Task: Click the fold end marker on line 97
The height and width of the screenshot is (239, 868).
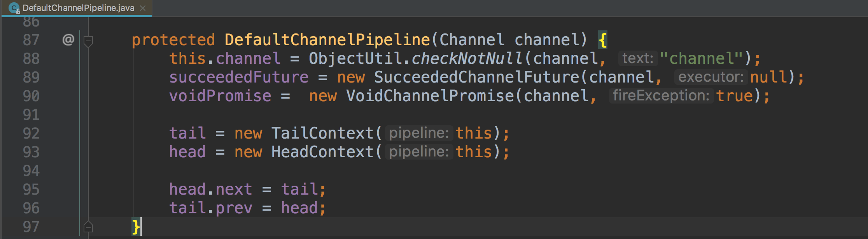Action: point(88,227)
